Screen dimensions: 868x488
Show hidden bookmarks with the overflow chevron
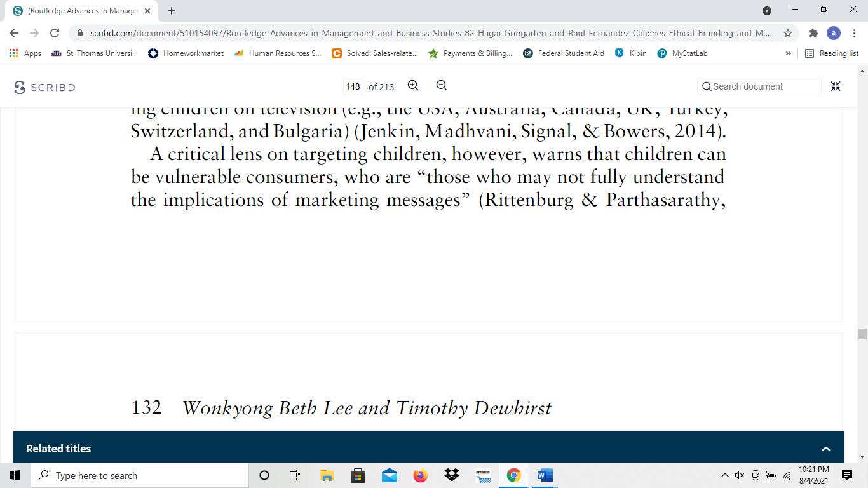pos(789,53)
